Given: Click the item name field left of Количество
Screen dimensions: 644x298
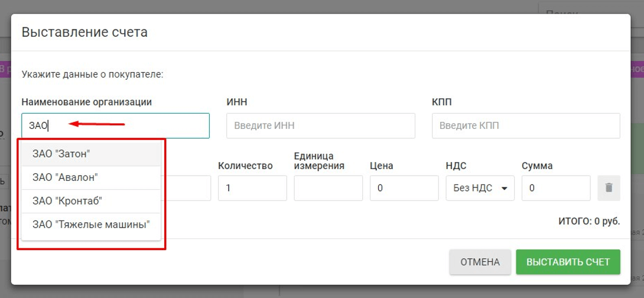Looking at the screenshot, I should [187, 188].
